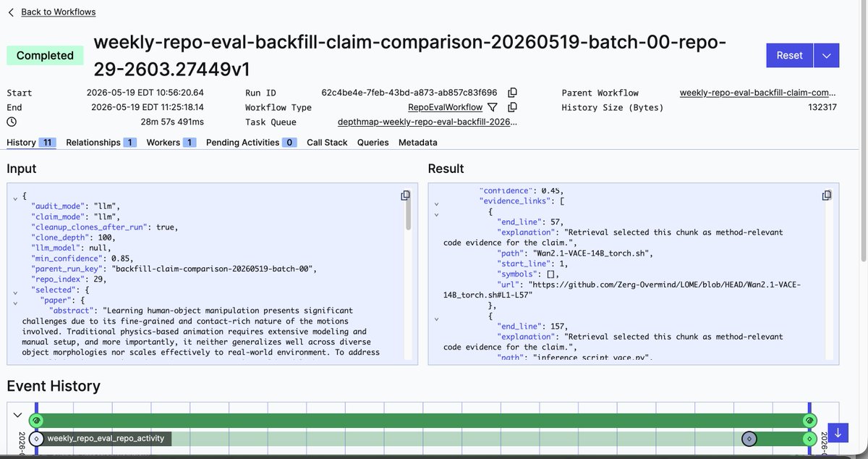
Task: Filter by RepoEvalWorkflow type using funnel icon
Action: (493, 107)
